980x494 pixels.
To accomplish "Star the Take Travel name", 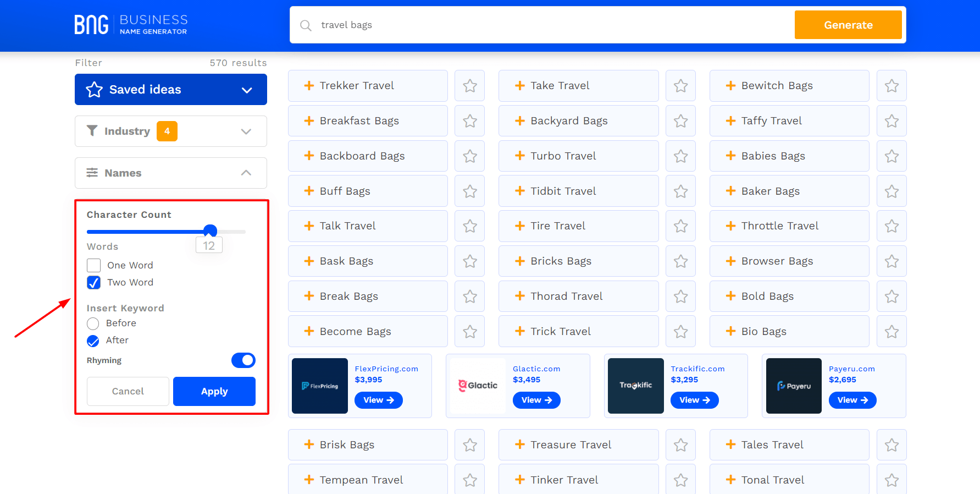I will [x=681, y=86].
